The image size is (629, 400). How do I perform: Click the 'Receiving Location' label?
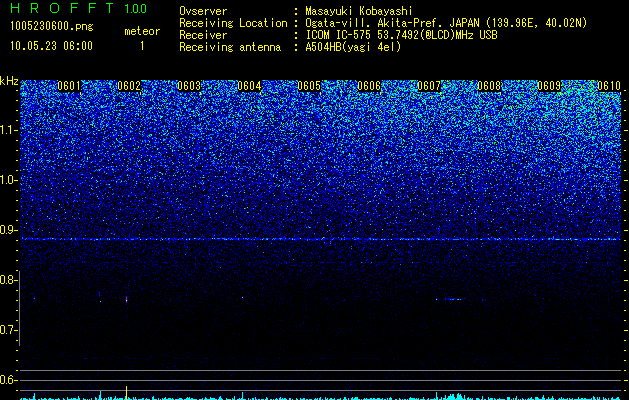pos(233,24)
